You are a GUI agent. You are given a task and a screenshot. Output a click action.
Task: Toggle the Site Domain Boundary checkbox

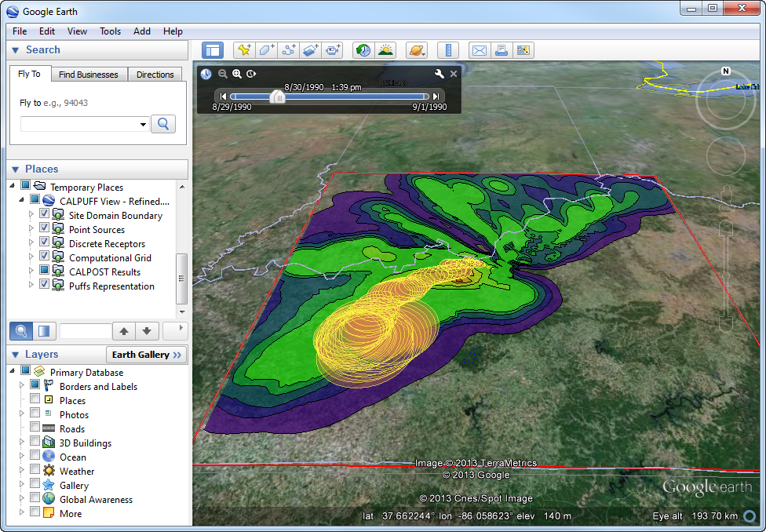click(x=45, y=213)
